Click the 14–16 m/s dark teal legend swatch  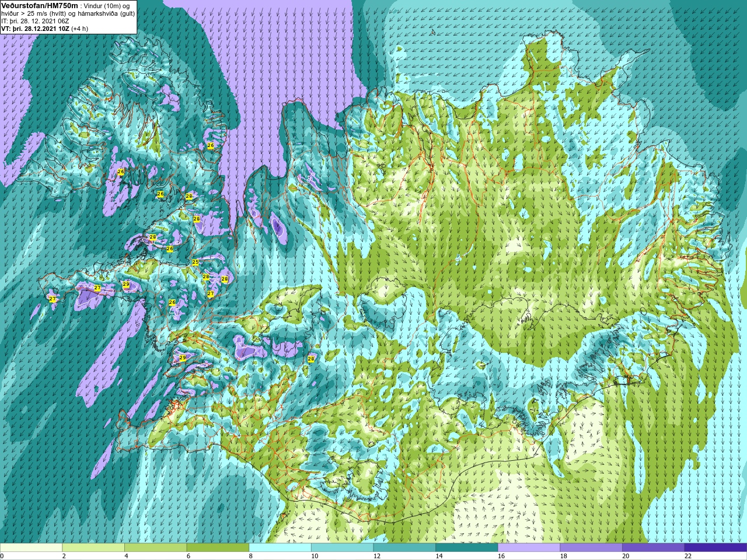tap(467, 548)
